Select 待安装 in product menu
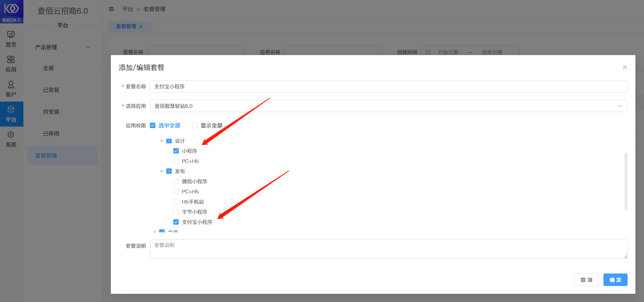The height and width of the screenshot is (302, 644). pos(51,112)
